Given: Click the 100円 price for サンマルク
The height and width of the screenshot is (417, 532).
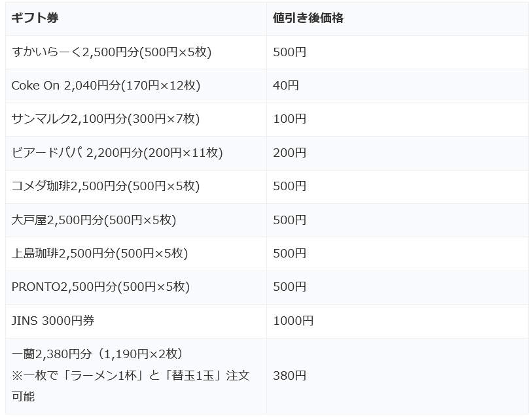Looking at the screenshot, I should point(289,120).
